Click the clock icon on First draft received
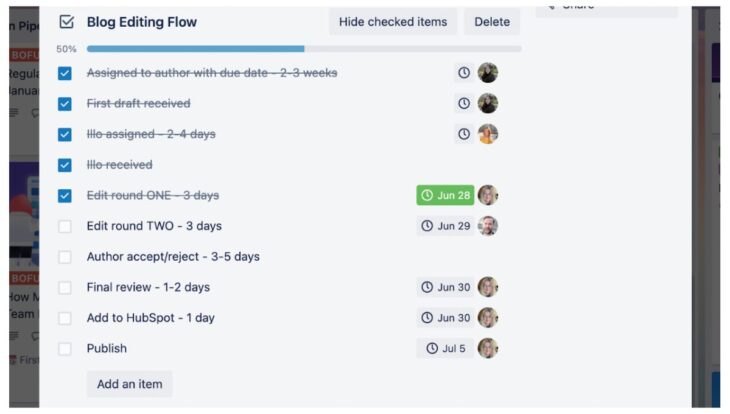730x414 pixels. click(464, 103)
